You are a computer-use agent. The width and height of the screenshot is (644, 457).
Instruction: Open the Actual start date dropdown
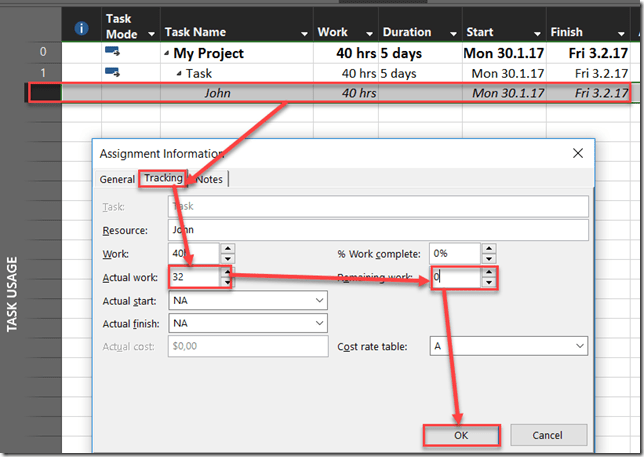(319, 300)
